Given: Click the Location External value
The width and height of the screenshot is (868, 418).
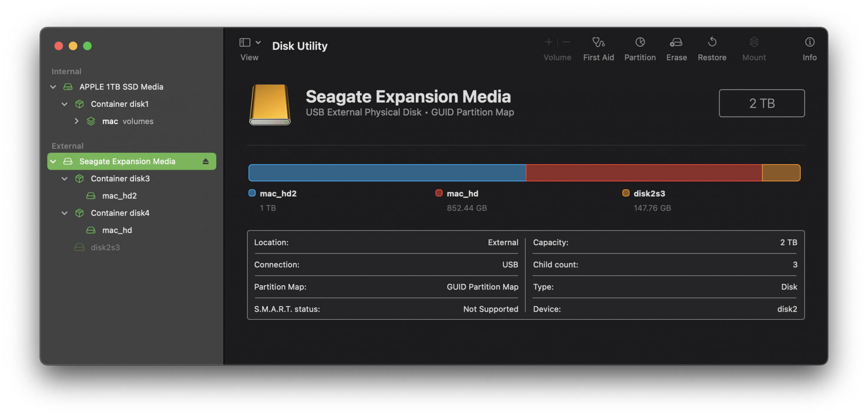Looking at the screenshot, I should [503, 243].
